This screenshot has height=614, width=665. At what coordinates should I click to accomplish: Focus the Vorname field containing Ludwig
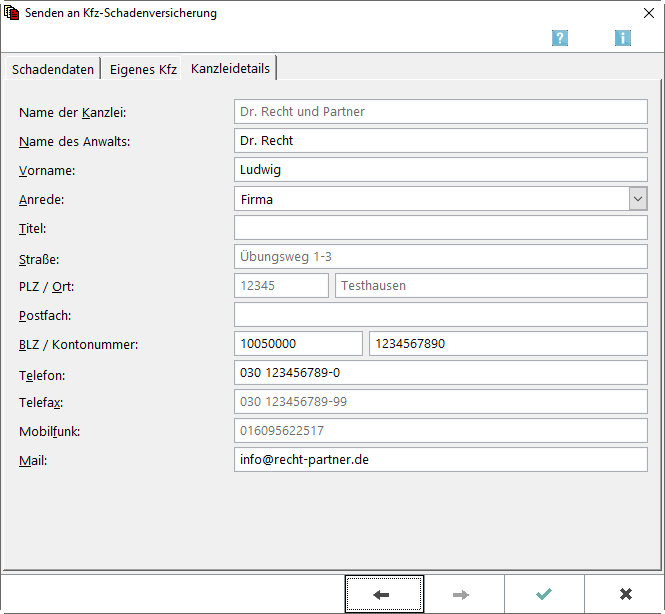click(440, 170)
